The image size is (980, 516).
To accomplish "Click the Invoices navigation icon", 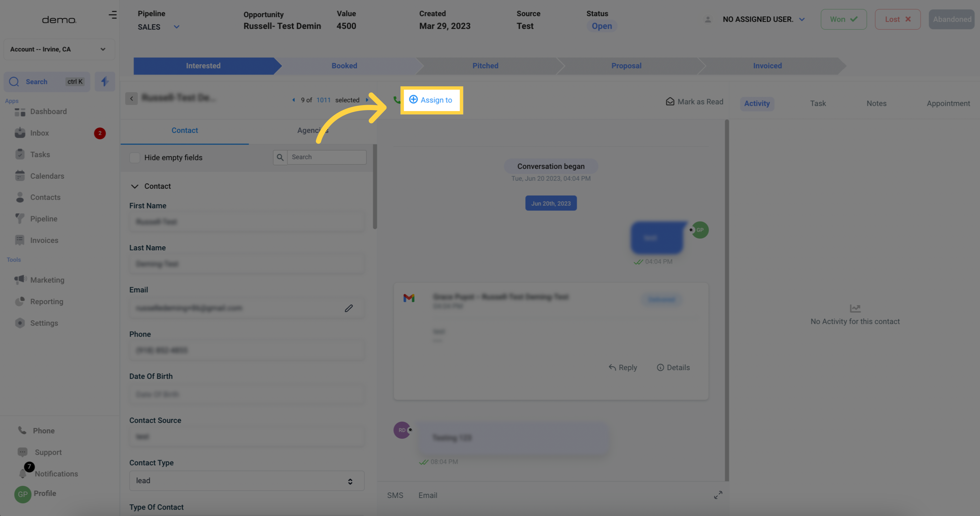I will pos(20,241).
